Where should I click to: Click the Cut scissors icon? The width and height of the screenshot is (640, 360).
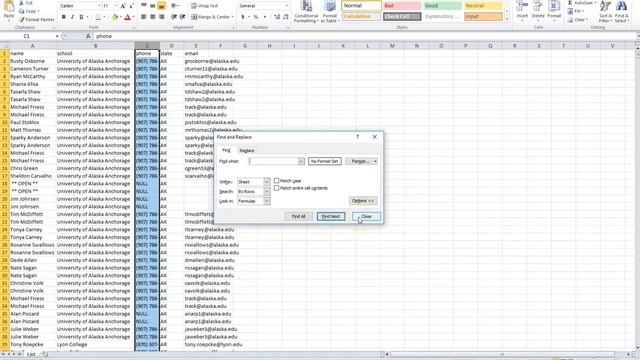coord(22,3)
